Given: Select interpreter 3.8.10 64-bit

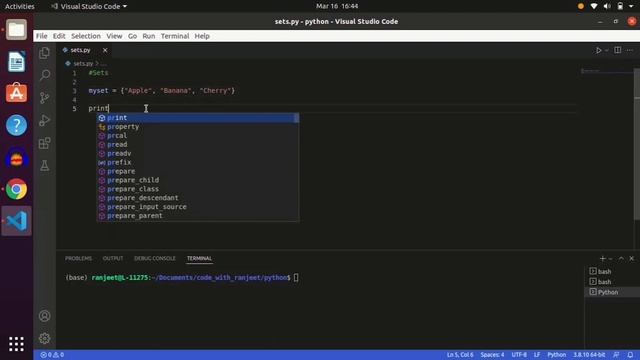Looking at the screenshot, I should (x=589, y=355).
